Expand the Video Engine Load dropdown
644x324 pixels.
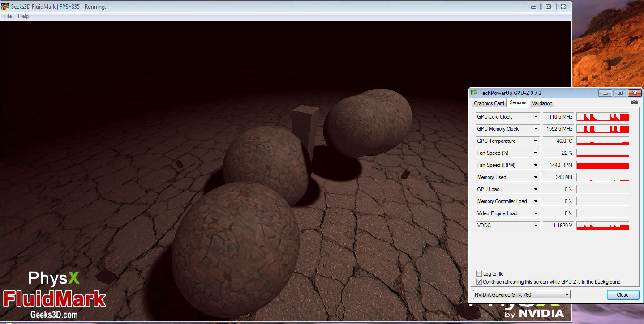pos(536,213)
